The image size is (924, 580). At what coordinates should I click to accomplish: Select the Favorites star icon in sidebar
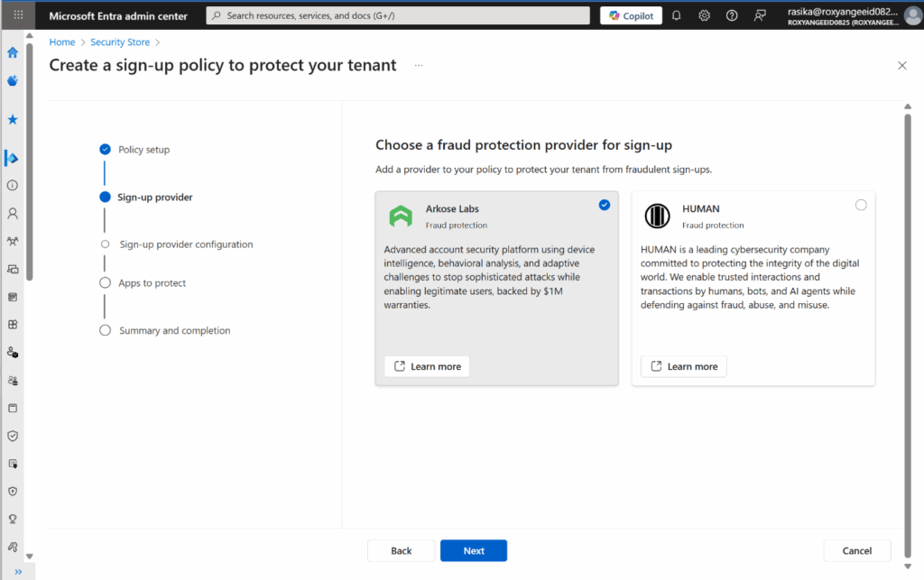point(12,119)
